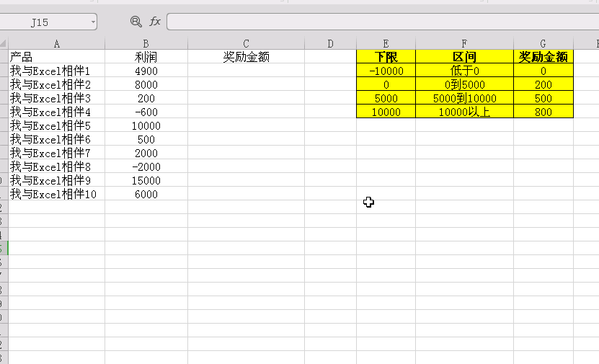Select profit value 2000 in column B

pos(146,153)
